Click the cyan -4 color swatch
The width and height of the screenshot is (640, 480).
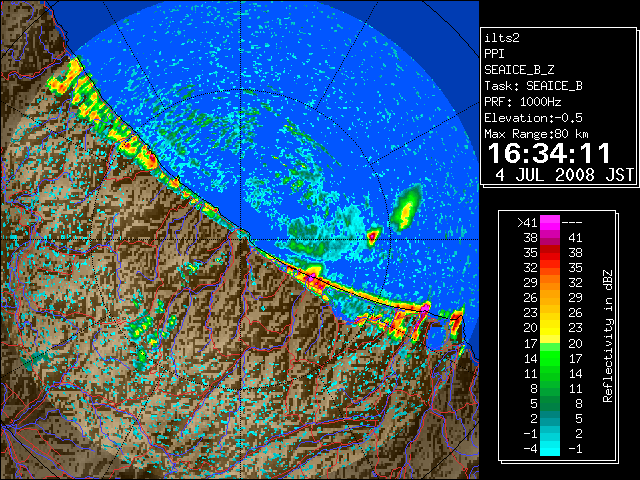point(550,448)
